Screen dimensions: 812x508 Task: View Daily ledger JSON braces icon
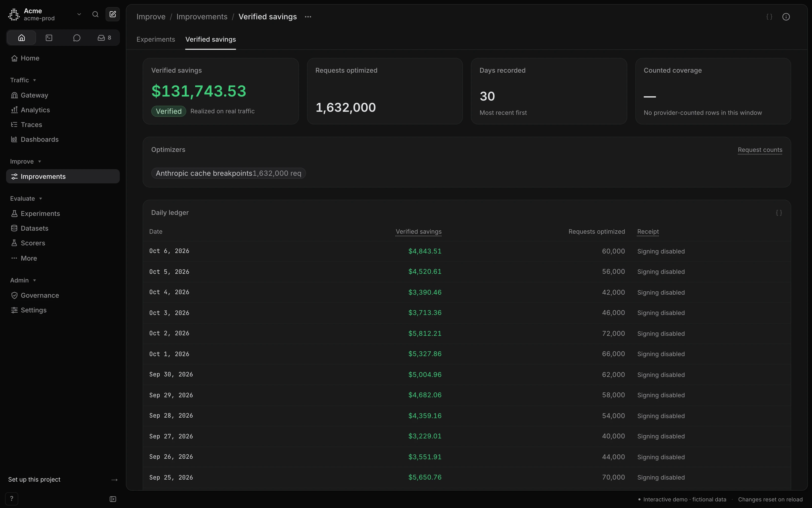[779, 213]
